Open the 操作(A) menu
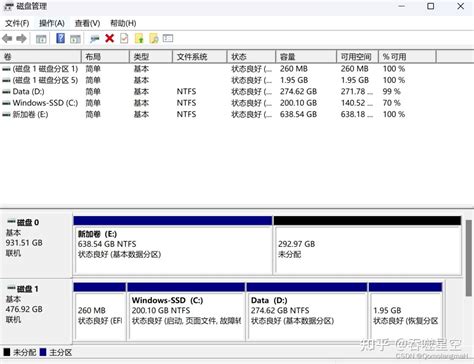474x364 pixels. click(x=52, y=23)
